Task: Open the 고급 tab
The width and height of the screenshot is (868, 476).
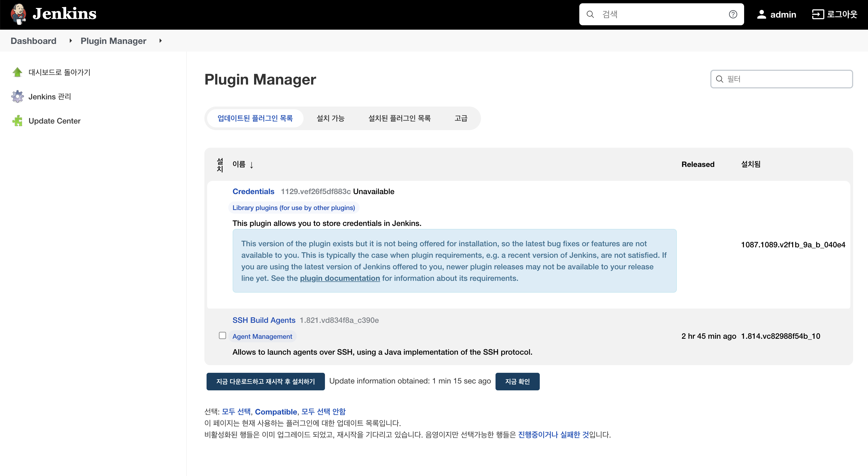Action: point(461,118)
